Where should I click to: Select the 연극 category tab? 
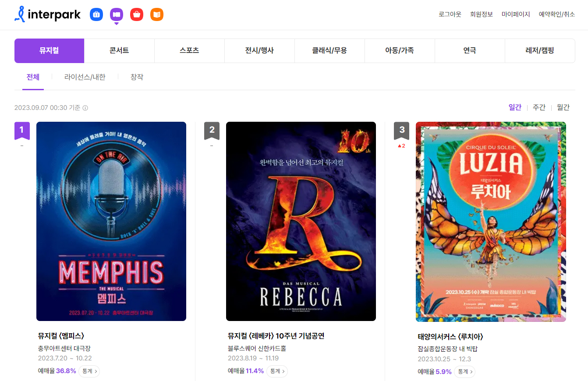click(470, 51)
